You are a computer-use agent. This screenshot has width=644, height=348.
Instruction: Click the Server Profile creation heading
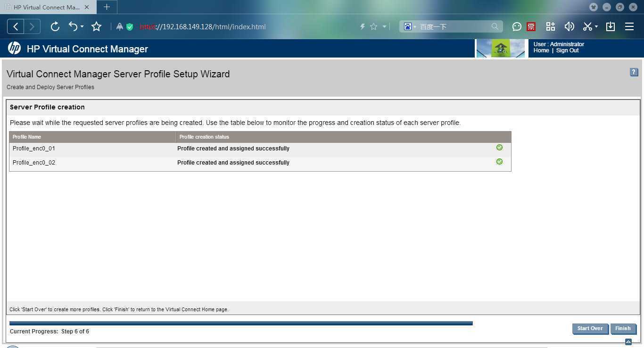(47, 107)
